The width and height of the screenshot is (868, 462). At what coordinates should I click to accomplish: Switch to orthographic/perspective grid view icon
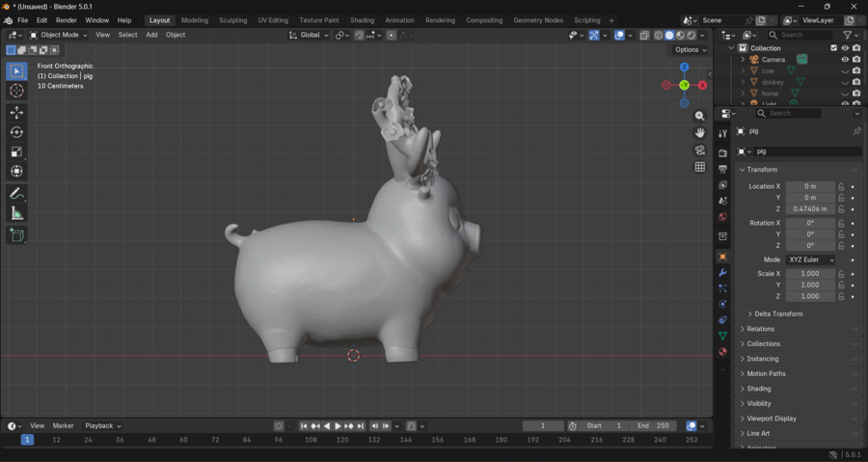[700, 167]
